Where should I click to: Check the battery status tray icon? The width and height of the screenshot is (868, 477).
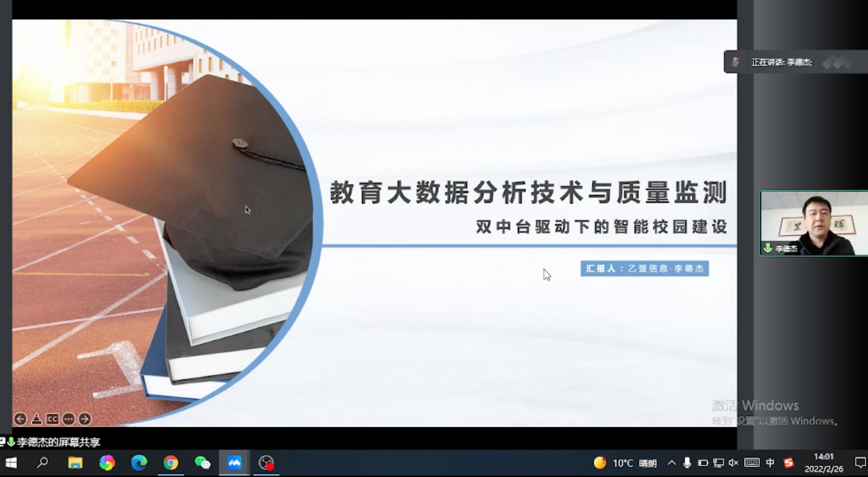coord(702,463)
